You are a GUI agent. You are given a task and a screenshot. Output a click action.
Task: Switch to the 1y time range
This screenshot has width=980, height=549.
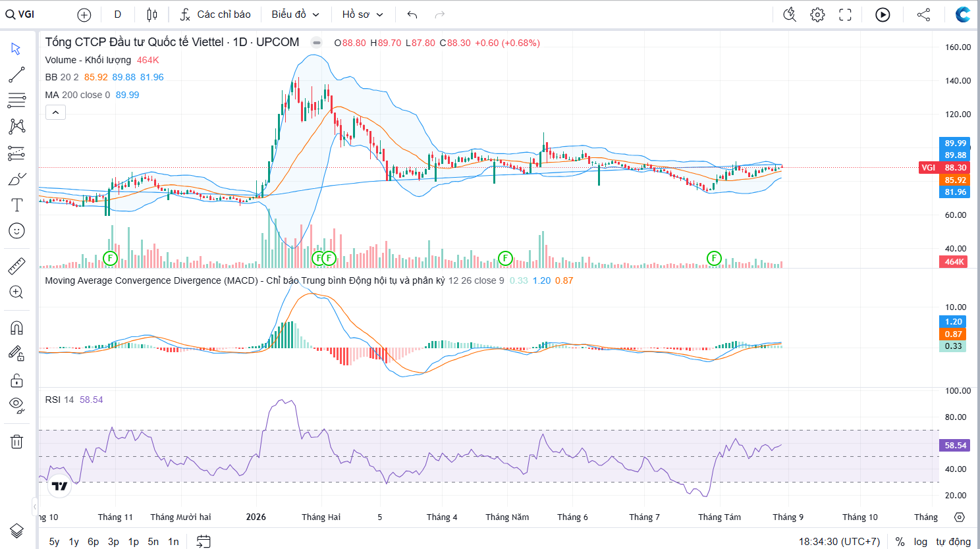pos(74,541)
